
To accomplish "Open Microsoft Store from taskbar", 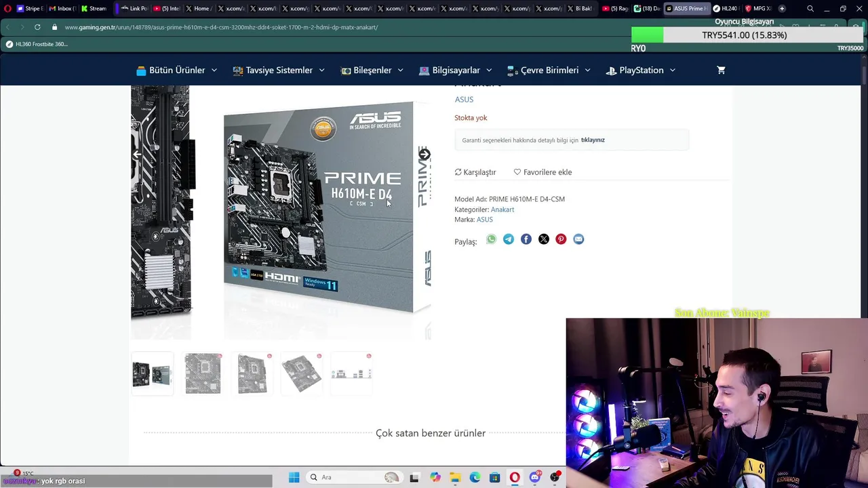I will (x=495, y=477).
